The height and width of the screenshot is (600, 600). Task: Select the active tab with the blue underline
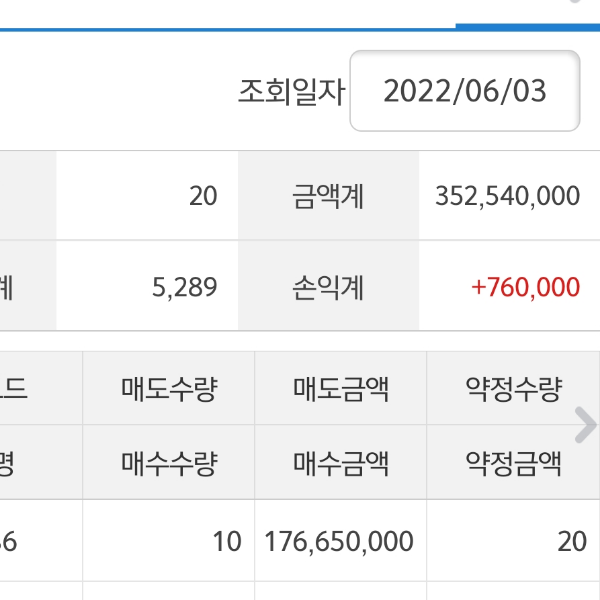(x=528, y=12)
